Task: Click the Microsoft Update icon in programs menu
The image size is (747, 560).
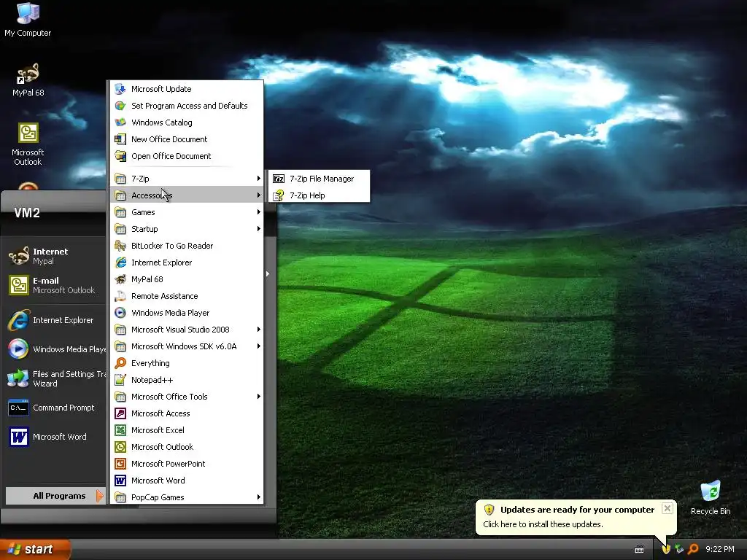Action: coord(120,89)
